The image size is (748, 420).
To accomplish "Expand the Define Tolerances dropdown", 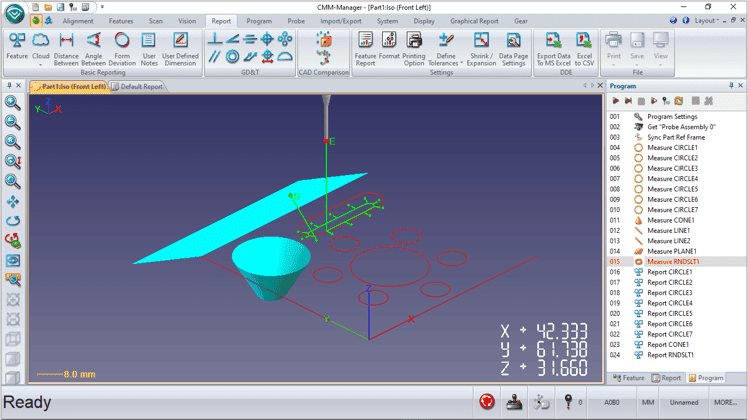I will pyautogui.click(x=461, y=63).
